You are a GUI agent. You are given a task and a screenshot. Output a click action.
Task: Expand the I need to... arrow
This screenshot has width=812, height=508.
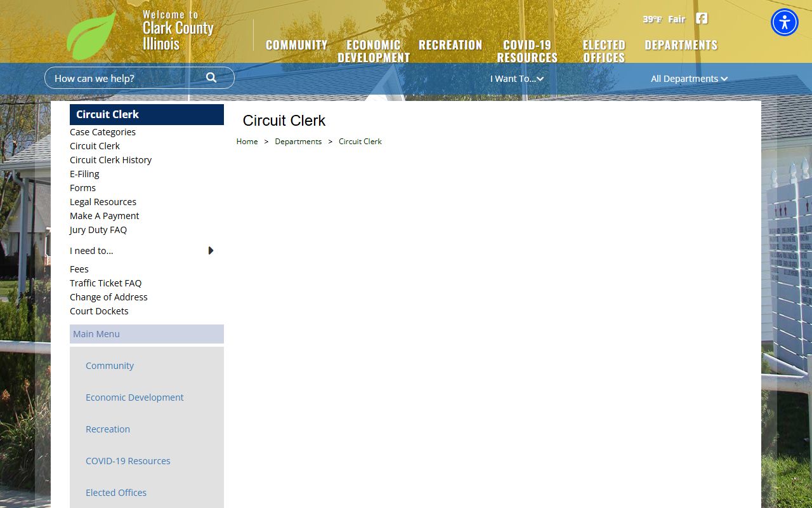[x=211, y=251]
